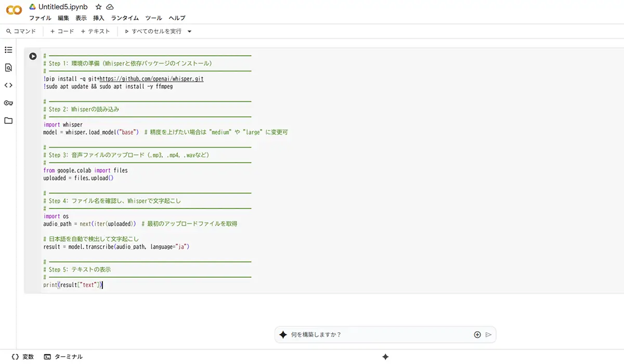Open the 挿入 menu
The image size is (624, 364).
pos(99,18)
